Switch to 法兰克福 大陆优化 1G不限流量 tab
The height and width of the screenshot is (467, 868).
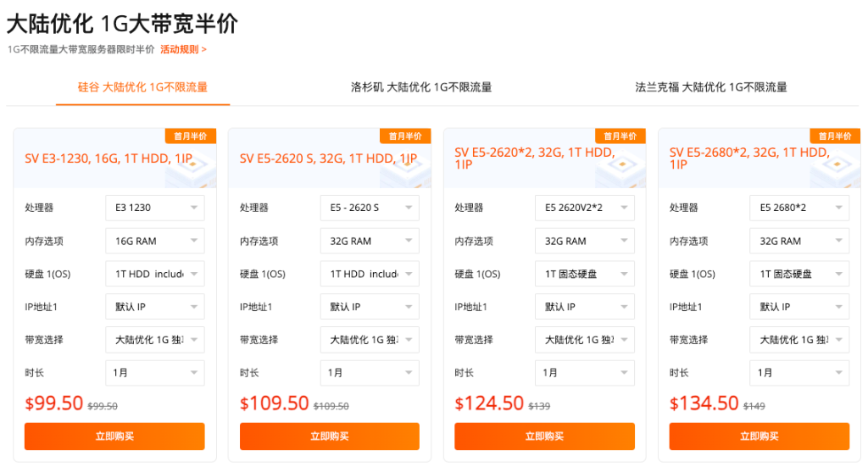coord(710,86)
